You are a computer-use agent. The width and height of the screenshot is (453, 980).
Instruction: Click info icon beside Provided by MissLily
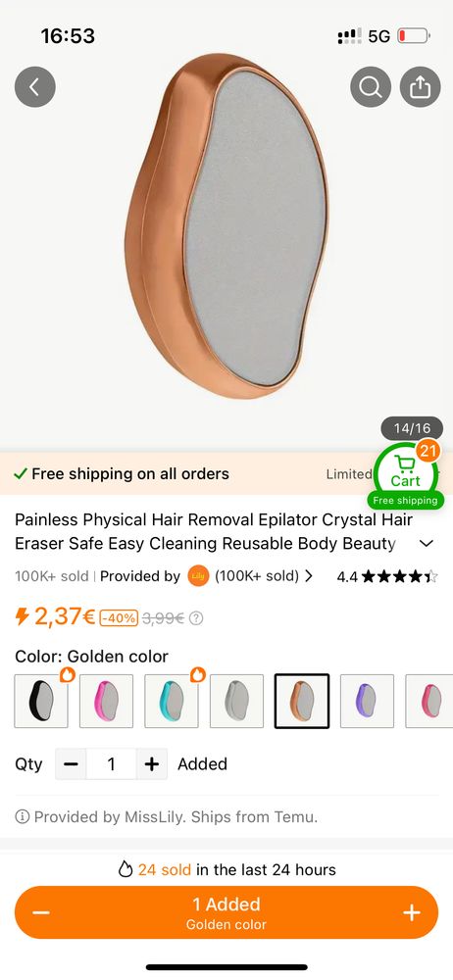[22, 816]
